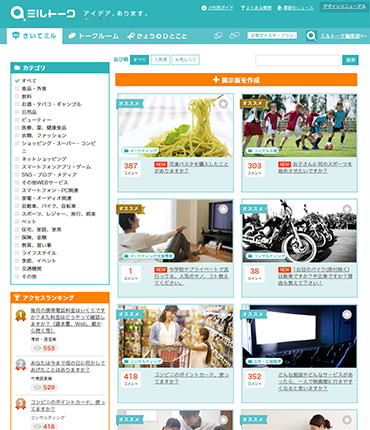This screenshot has width=370, height=430.
Task: Filter boards by お気に入り
Action: (185, 60)
